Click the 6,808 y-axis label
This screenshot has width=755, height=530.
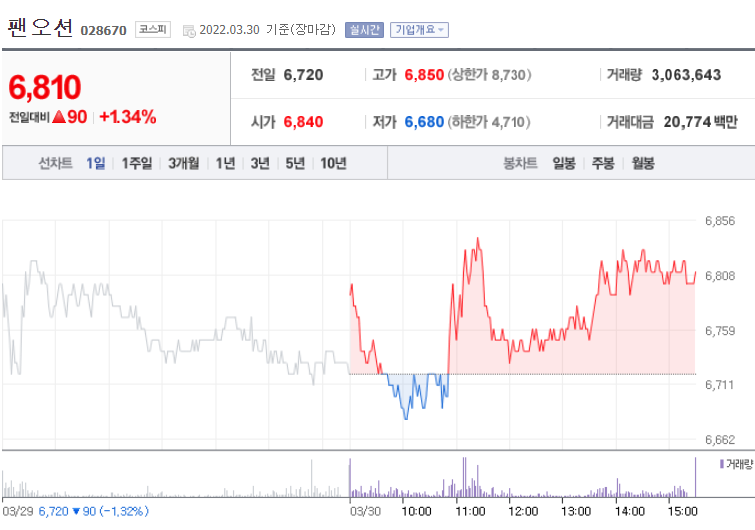720,276
